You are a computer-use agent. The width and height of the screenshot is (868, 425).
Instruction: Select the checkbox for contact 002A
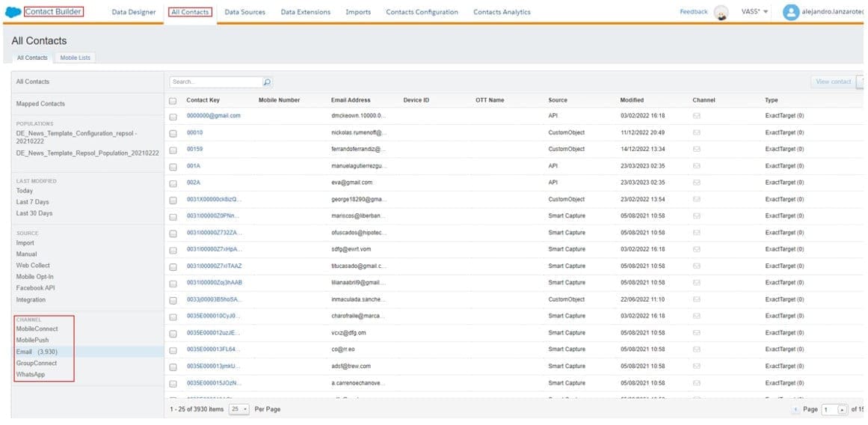pyautogui.click(x=173, y=183)
